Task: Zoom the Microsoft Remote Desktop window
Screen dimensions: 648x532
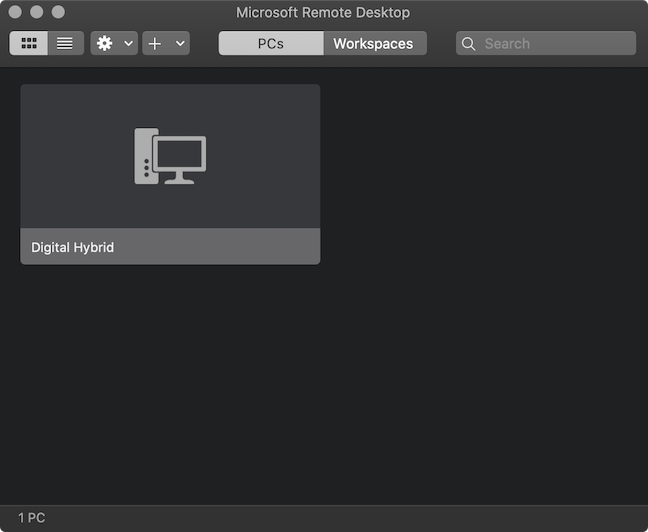Action: (58, 12)
